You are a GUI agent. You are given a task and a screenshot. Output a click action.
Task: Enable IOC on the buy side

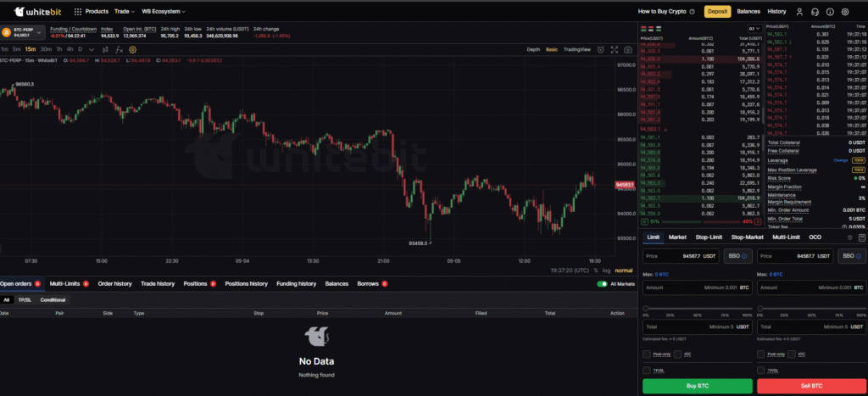pyautogui.click(x=677, y=354)
